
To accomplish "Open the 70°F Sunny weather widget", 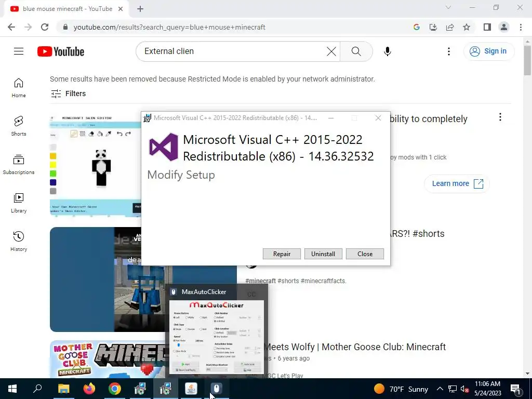I will (401, 389).
